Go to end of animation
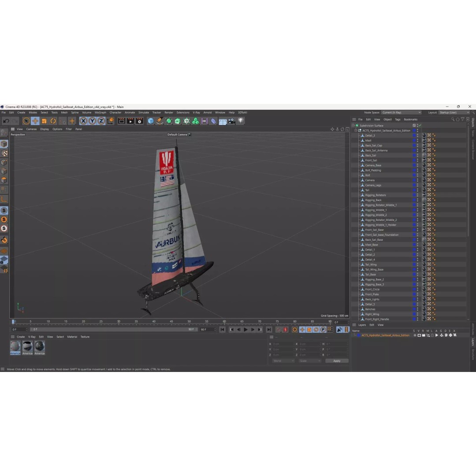 (269, 329)
